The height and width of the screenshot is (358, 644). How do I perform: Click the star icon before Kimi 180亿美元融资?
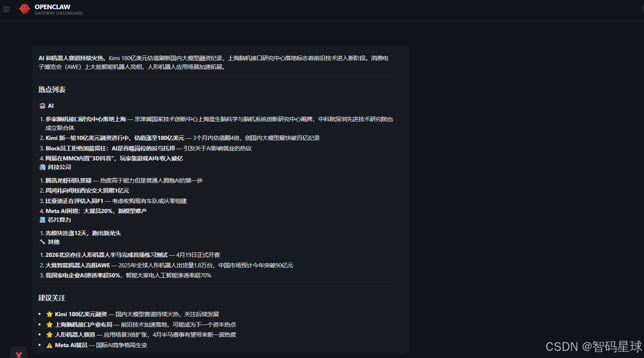coord(49,314)
